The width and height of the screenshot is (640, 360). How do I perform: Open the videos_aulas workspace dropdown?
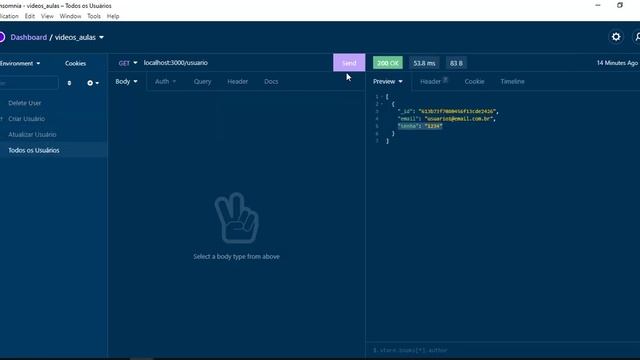(x=79, y=37)
